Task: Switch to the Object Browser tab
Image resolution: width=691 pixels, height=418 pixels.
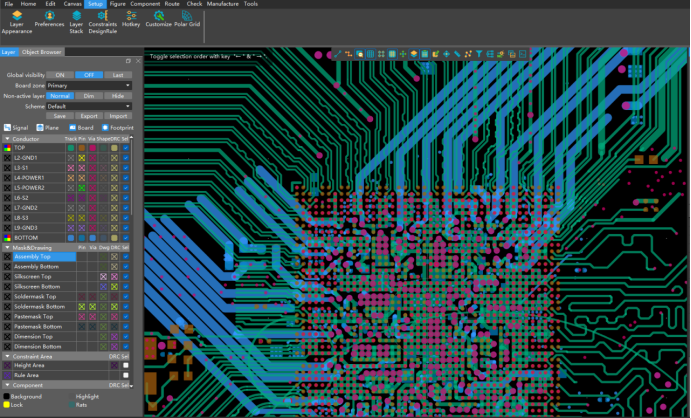Action: tap(41, 52)
